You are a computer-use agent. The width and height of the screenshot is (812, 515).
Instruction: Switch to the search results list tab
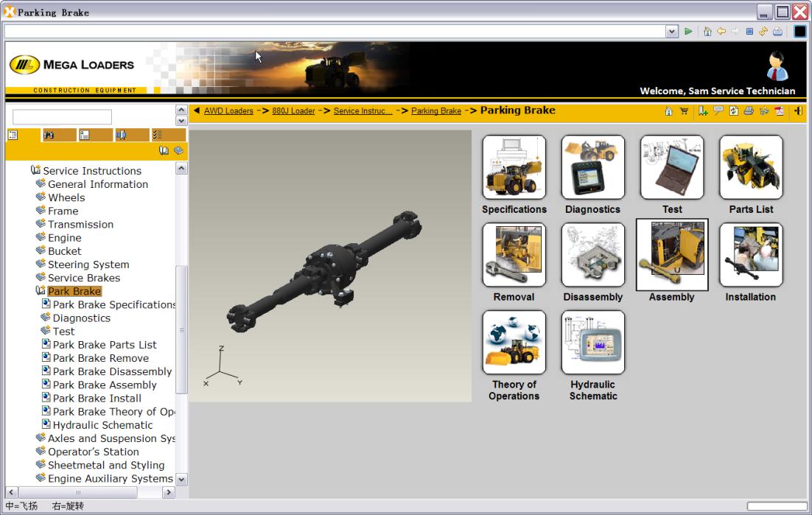[x=95, y=135]
